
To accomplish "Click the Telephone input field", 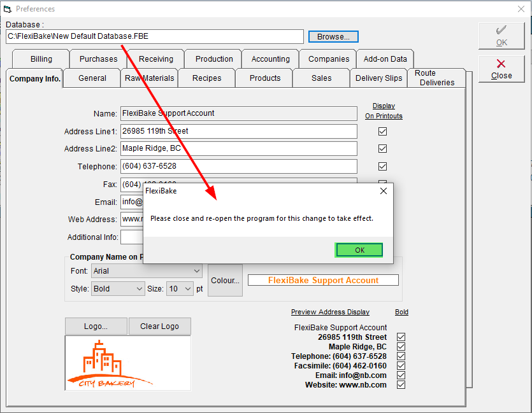I will coord(239,166).
